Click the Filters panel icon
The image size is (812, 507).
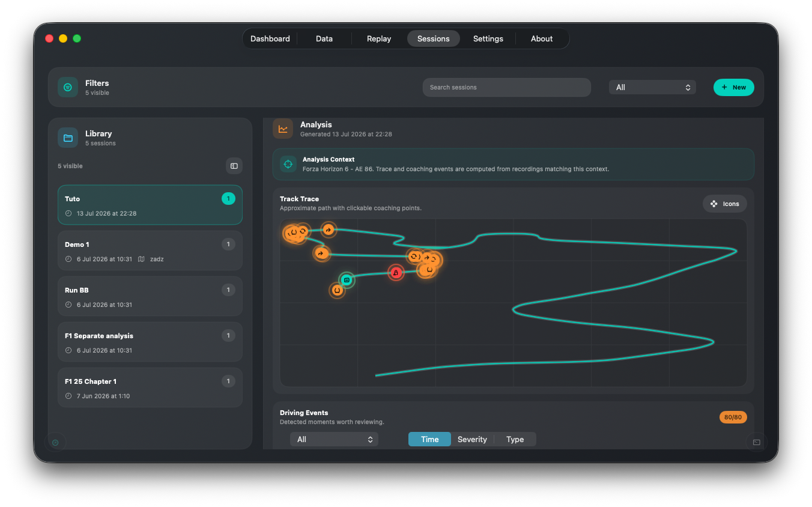tap(68, 87)
